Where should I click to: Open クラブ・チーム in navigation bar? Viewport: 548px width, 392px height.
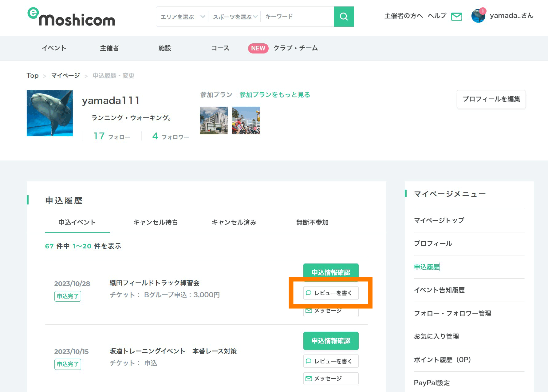[295, 48]
